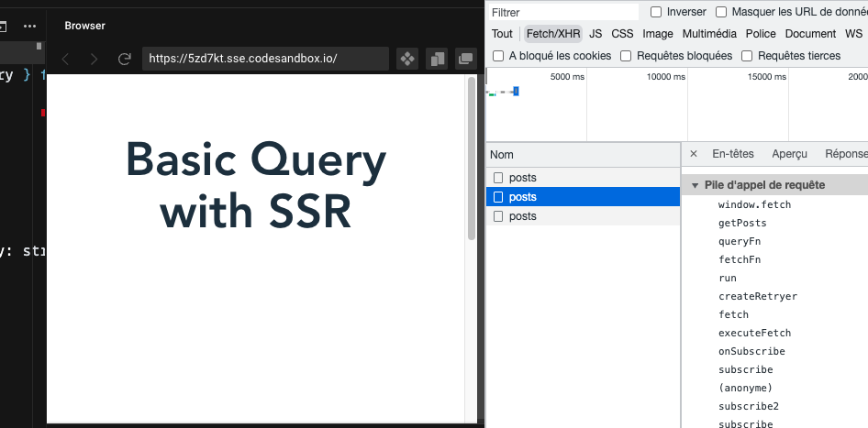The width and height of the screenshot is (868, 428).
Task: Click the icon of the first posts row
Action: 498,178
